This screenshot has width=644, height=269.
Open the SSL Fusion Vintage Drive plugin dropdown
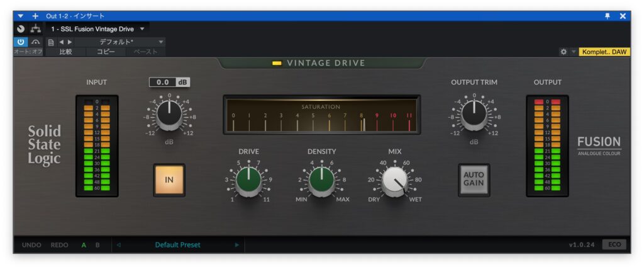(x=142, y=29)
